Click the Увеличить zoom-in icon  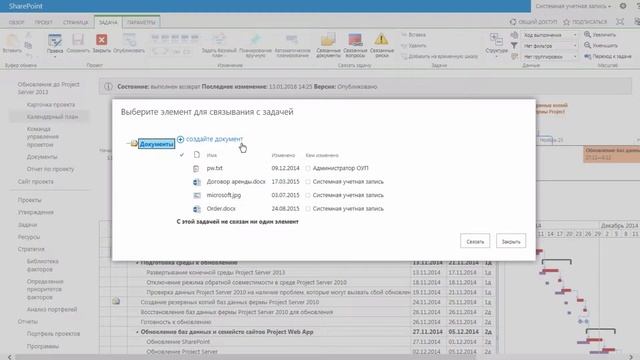(587, 35)
